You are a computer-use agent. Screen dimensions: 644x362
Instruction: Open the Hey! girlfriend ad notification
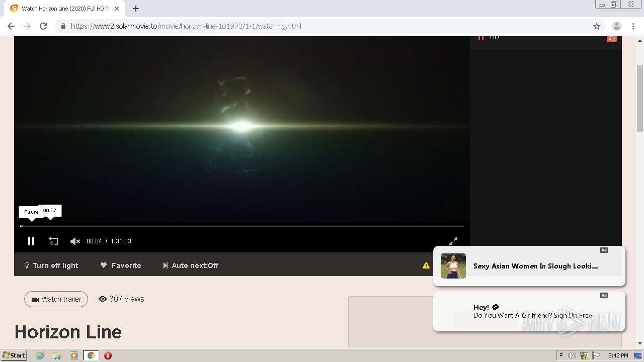[x=529, y=311]
